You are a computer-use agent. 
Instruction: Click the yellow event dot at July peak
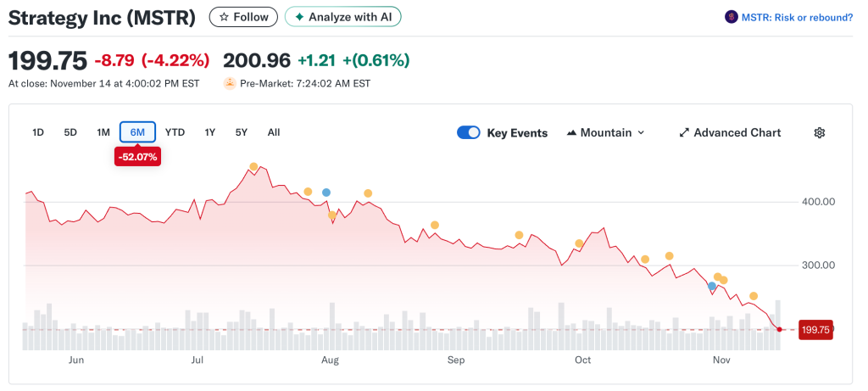tap(253, 166)
